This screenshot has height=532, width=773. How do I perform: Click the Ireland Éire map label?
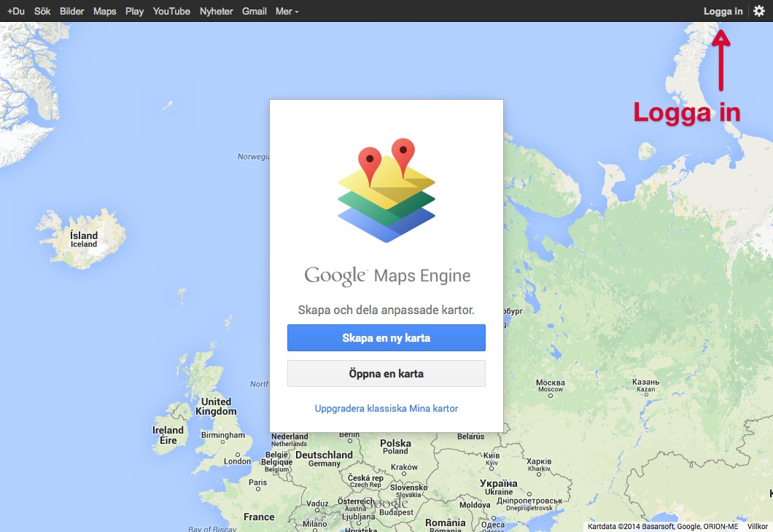pos(168,435)
